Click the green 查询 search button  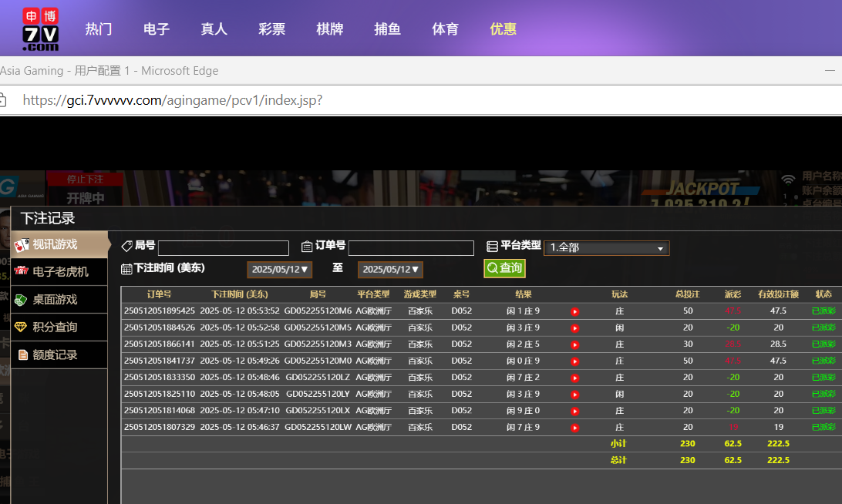click(504, 268)
